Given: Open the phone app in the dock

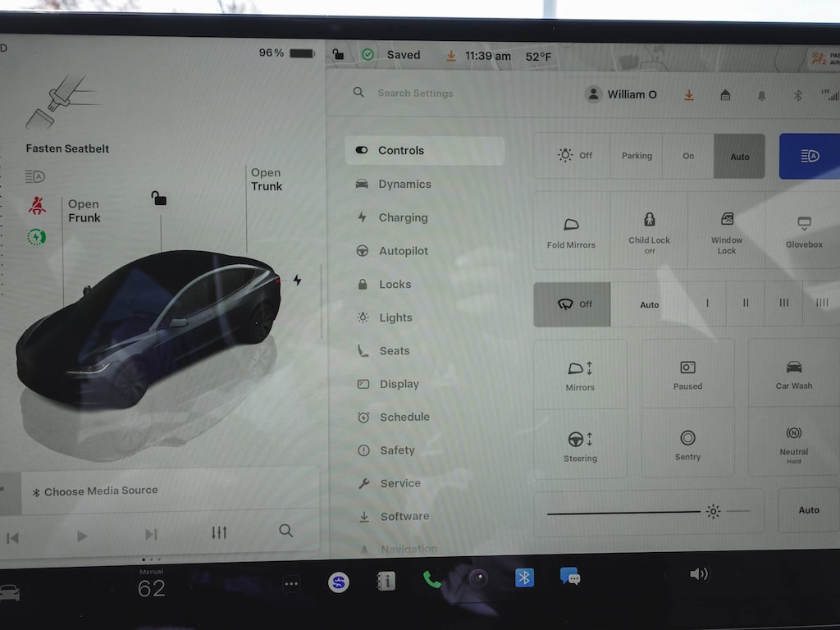Looking at the screenshot, I should (x=431, y=580).
